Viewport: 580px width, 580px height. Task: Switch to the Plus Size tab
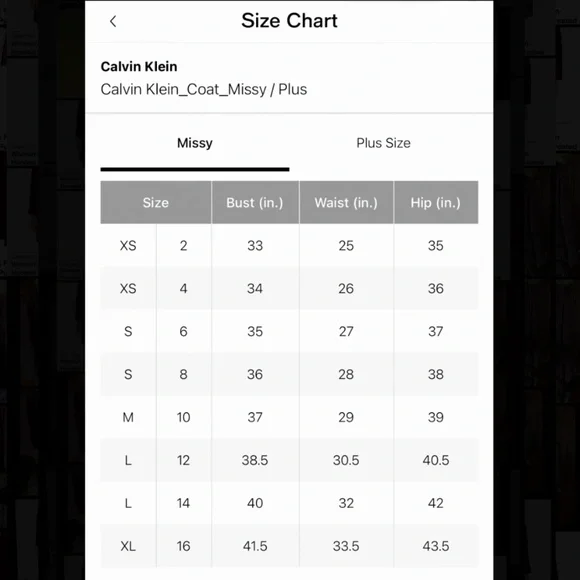(383, 143)
